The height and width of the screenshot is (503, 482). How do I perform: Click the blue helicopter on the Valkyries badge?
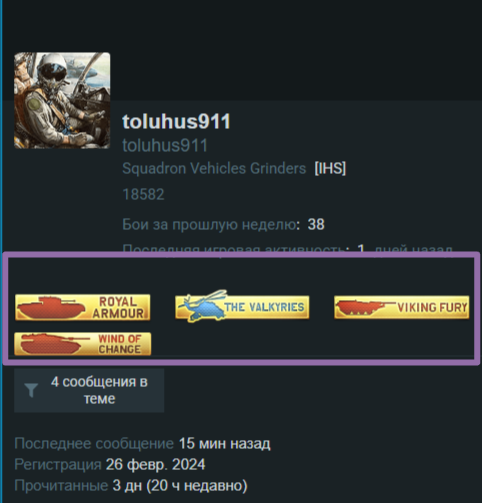[203, 306]
